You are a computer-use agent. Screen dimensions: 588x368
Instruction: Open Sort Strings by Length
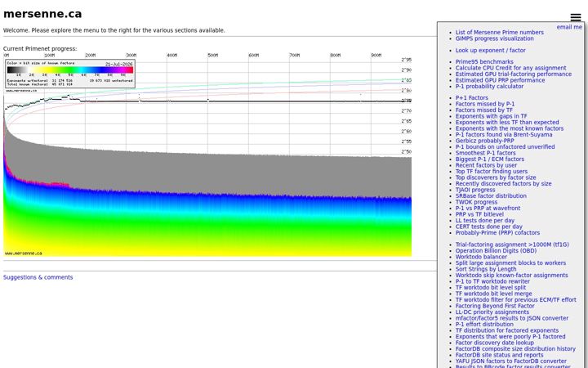point(486,269)
